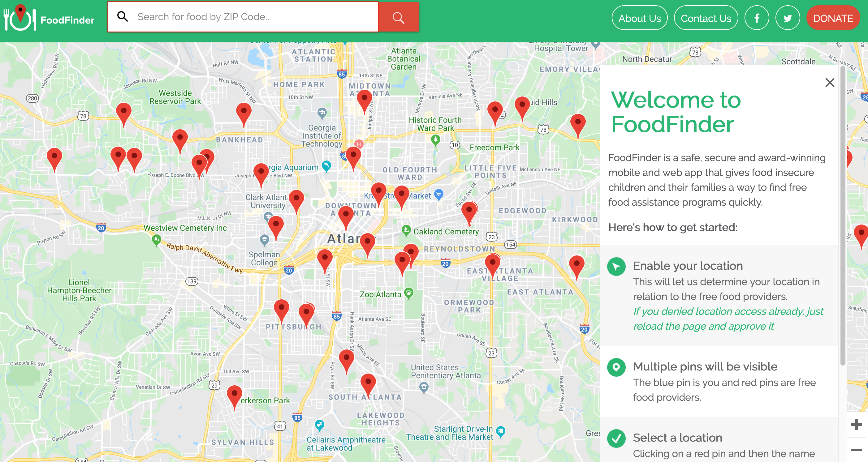Zoom out the map with minus
This screenshot has height=462, width=868.
click(x=856, y=450)
